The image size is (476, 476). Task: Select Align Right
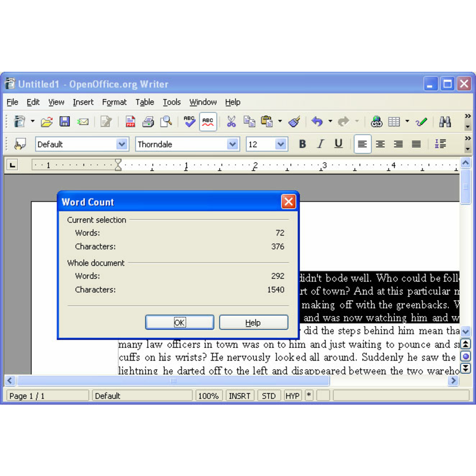click(398, 144)
